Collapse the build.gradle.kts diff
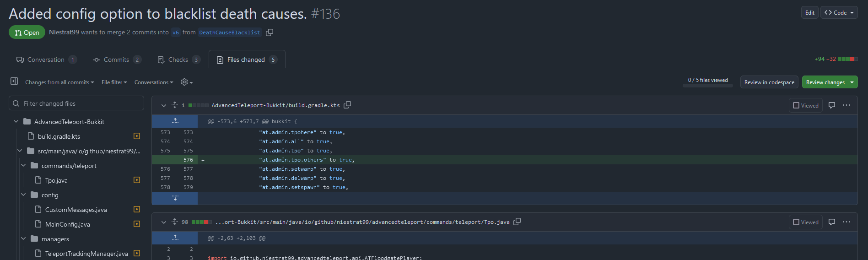 point(163,105)
